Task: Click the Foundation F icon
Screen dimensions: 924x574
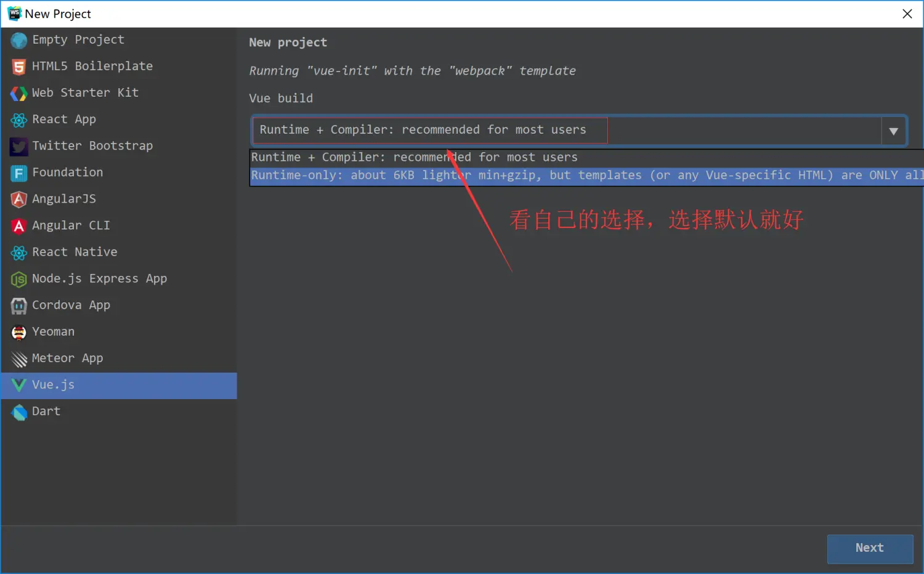Action: point(19,173)
